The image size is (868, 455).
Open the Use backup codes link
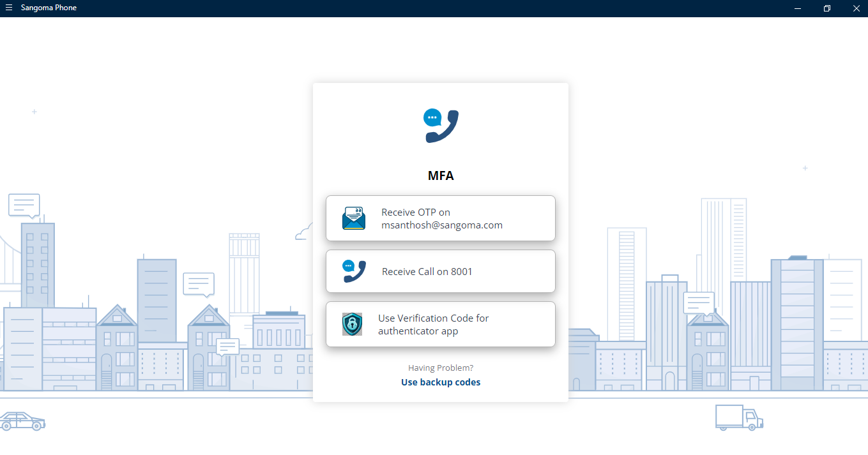click(441, 382)
